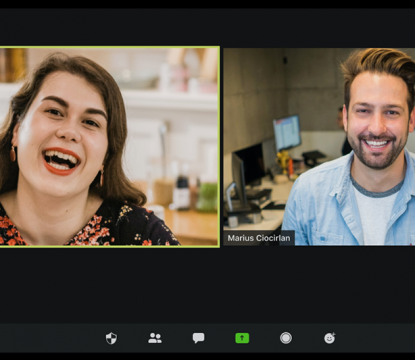Click the kitchen shelf background in left video
415x360 pixels.
click(x=170, y=100)
